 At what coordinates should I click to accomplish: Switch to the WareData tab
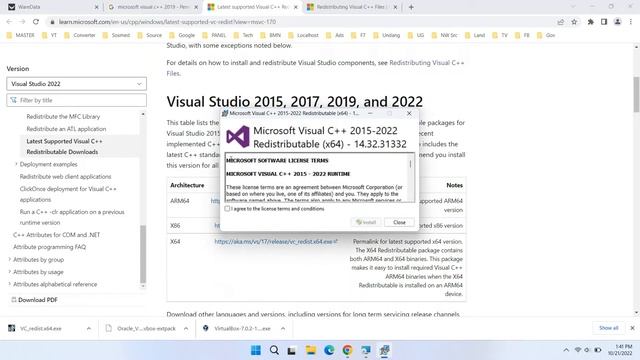click(53, 7)
